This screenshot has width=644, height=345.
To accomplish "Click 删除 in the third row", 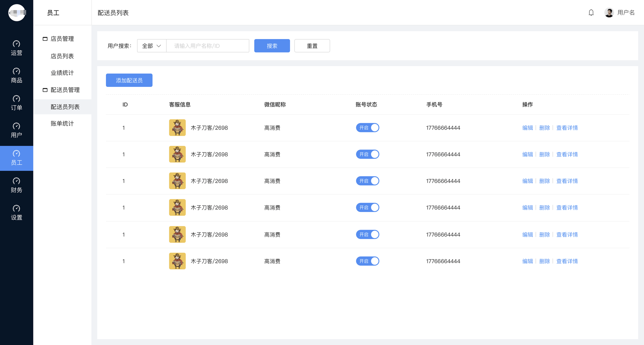I will pos(545,181).
